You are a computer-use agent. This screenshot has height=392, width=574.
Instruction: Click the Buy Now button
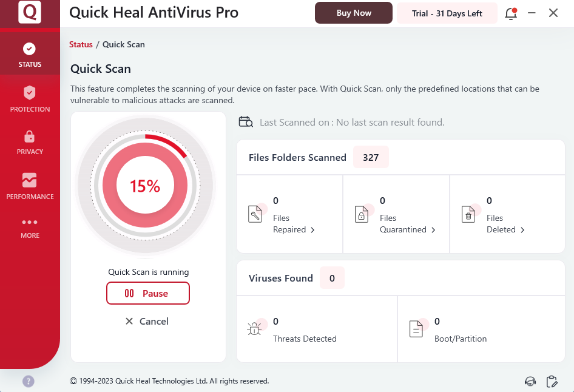click(353, 13)
